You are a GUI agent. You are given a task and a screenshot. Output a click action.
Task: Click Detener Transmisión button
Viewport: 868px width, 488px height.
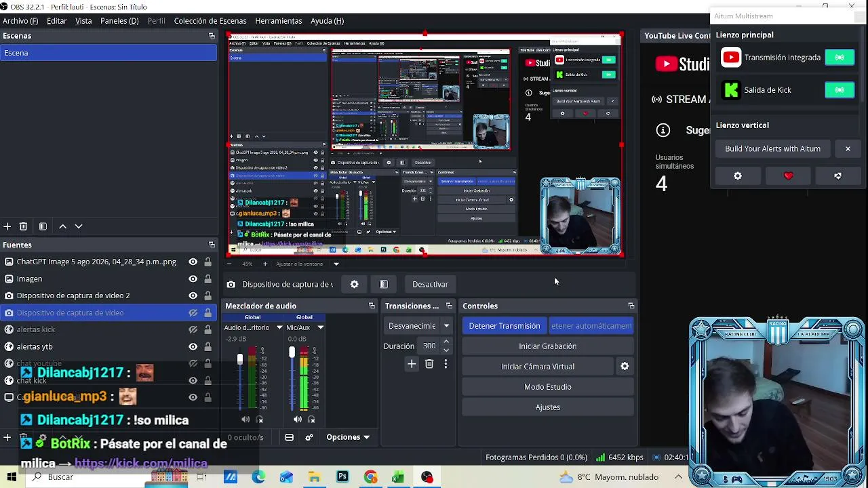(x=505, y=326)
